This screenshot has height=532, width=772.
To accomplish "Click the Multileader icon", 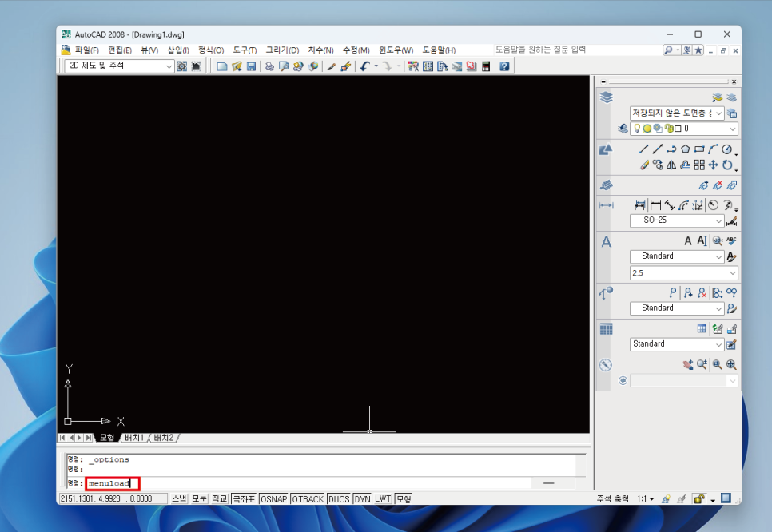I will (x=673, y=293).
